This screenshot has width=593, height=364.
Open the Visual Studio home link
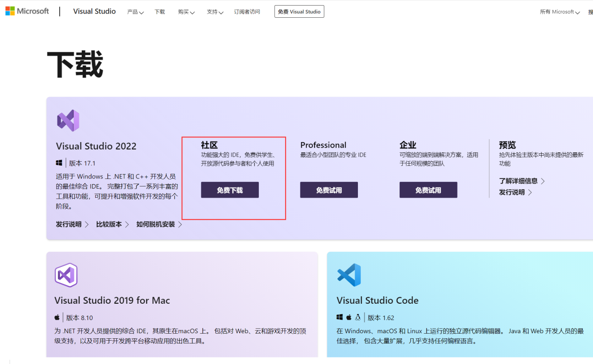pyautogui.click(x=94, y=11)
